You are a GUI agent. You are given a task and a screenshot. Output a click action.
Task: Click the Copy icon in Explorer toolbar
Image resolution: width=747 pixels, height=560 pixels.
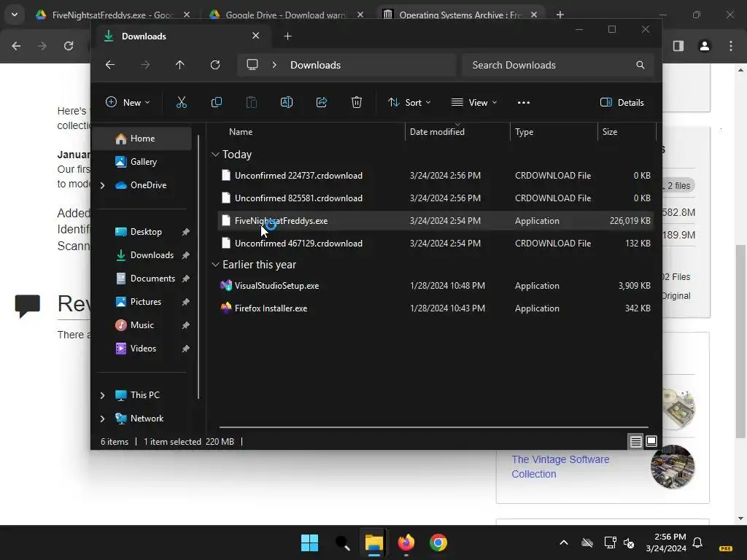click(216, 102)
